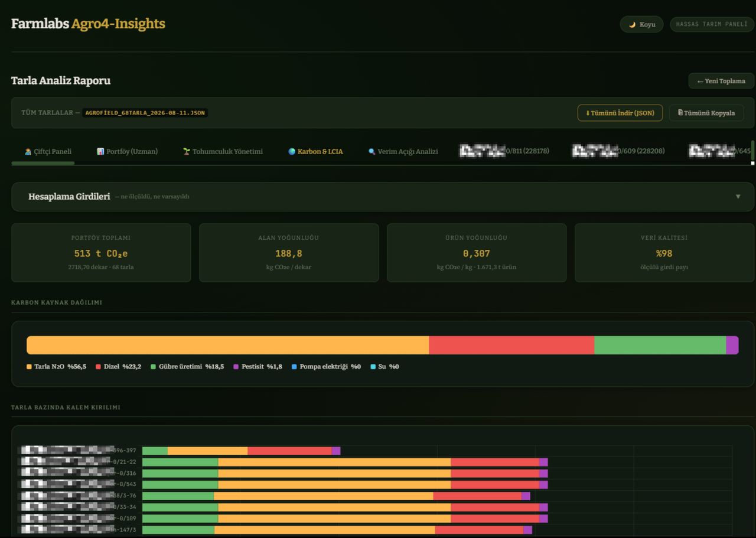756x538 pixels.
Task: Click the green segment in the 0/109 field row
Action: [x=180, y=519]
